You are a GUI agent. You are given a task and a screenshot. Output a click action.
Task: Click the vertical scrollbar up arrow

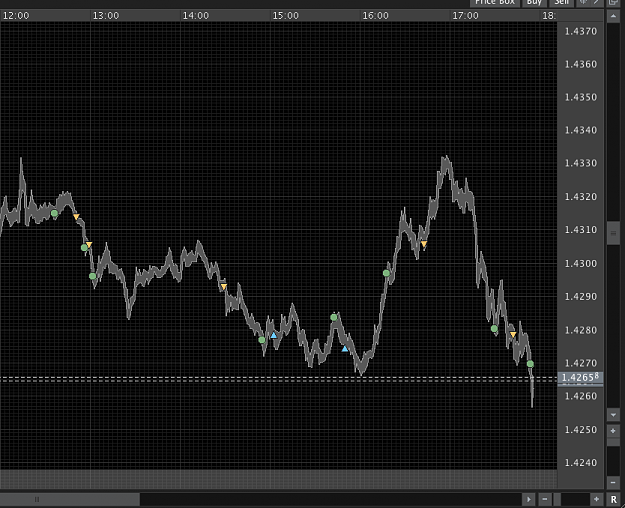(x=613, y=16)
